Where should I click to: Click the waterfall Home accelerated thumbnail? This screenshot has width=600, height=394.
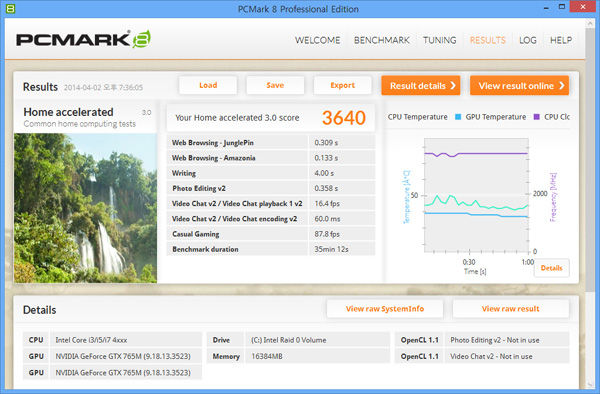click(85, 208)
